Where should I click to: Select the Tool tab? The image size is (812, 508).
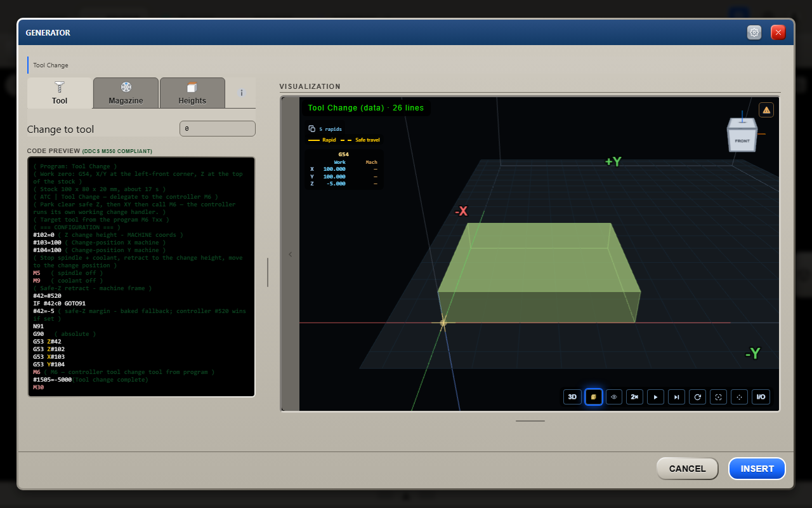click(x=60, y=93)
